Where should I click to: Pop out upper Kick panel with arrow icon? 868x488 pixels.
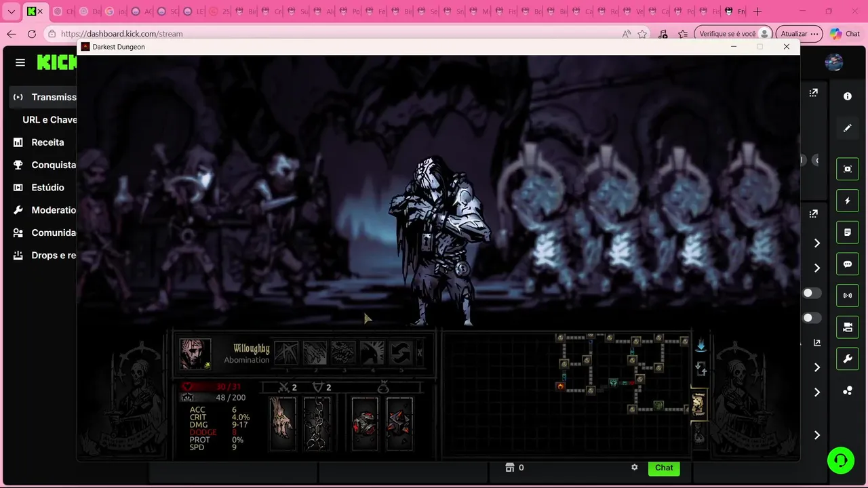click(x=813, y=93)
